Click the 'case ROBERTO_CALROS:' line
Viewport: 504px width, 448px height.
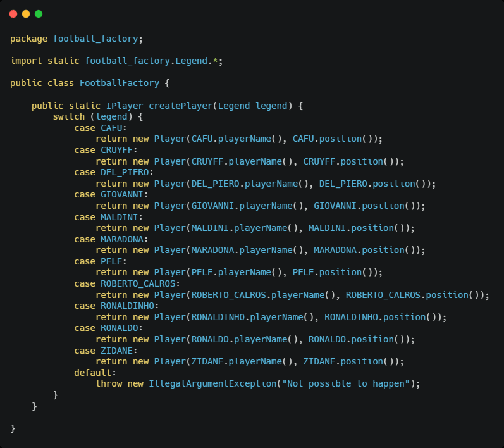[127, 284]
